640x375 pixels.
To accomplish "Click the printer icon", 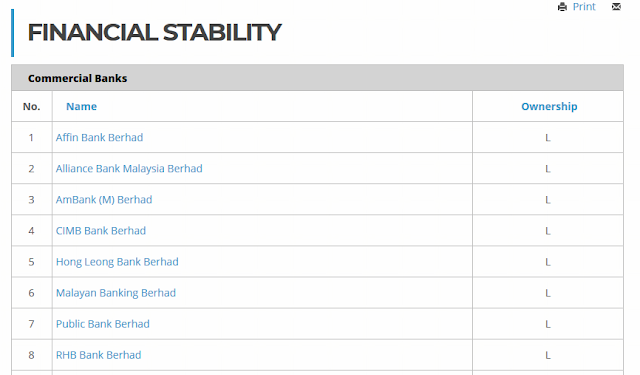I will (x=562, y=7).
